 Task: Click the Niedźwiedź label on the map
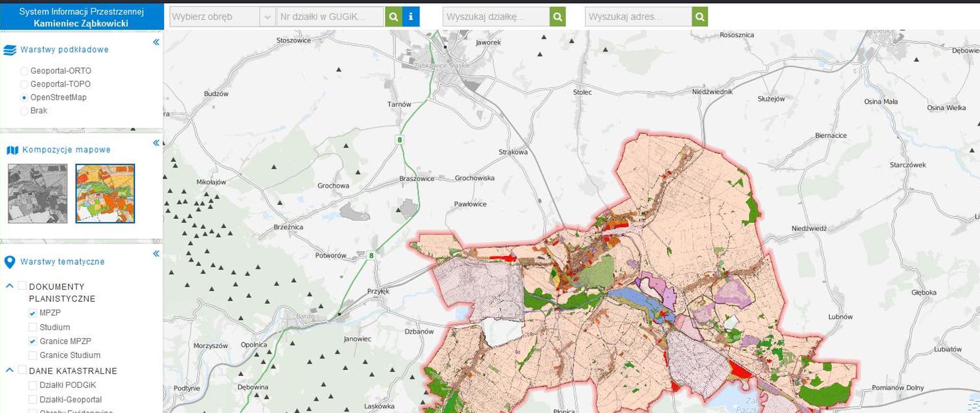point(809,228)
